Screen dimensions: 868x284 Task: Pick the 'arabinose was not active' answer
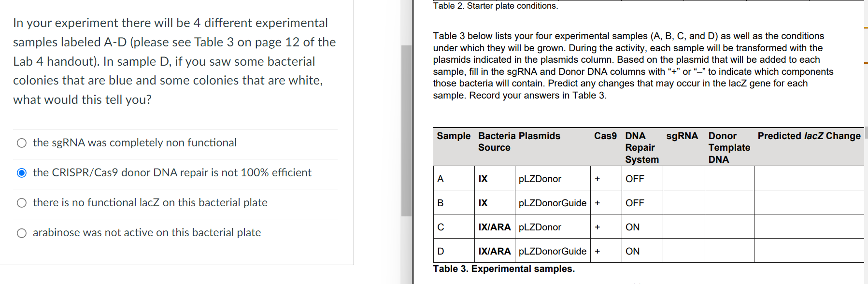coord(21,233)
